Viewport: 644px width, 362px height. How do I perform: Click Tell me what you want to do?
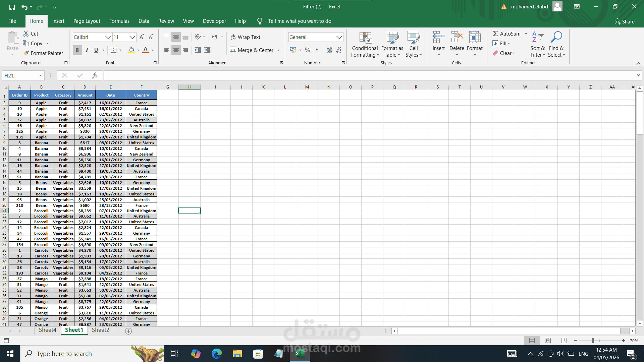tap(300, 21)
